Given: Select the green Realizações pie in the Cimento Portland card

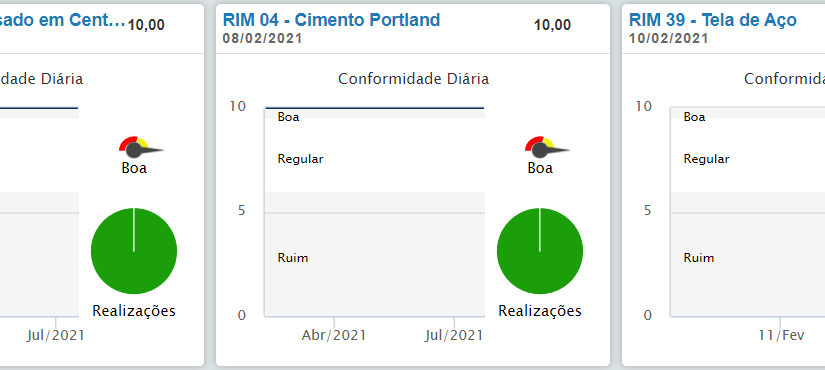Looking at the screenshot, I should 540,251.
